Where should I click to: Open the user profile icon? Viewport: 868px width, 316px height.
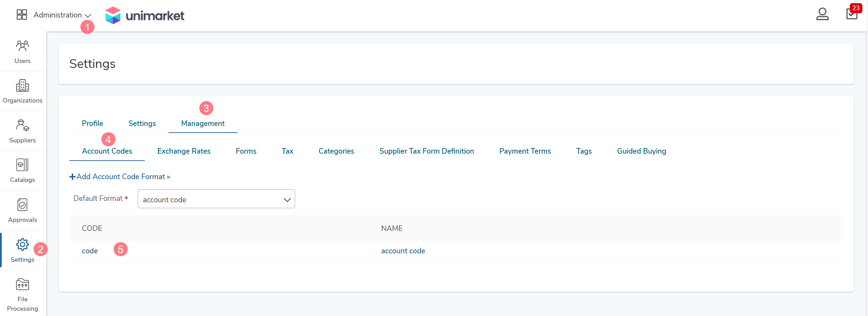click(822, 14)
